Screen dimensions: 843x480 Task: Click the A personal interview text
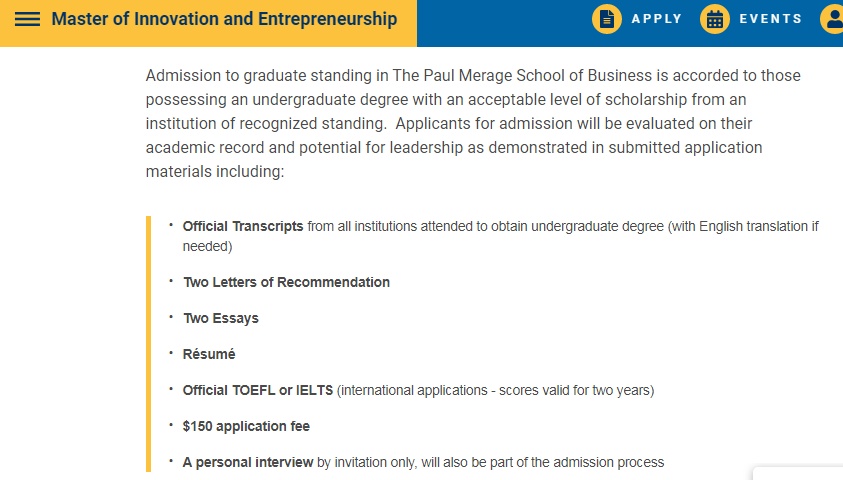click(249, 462)
